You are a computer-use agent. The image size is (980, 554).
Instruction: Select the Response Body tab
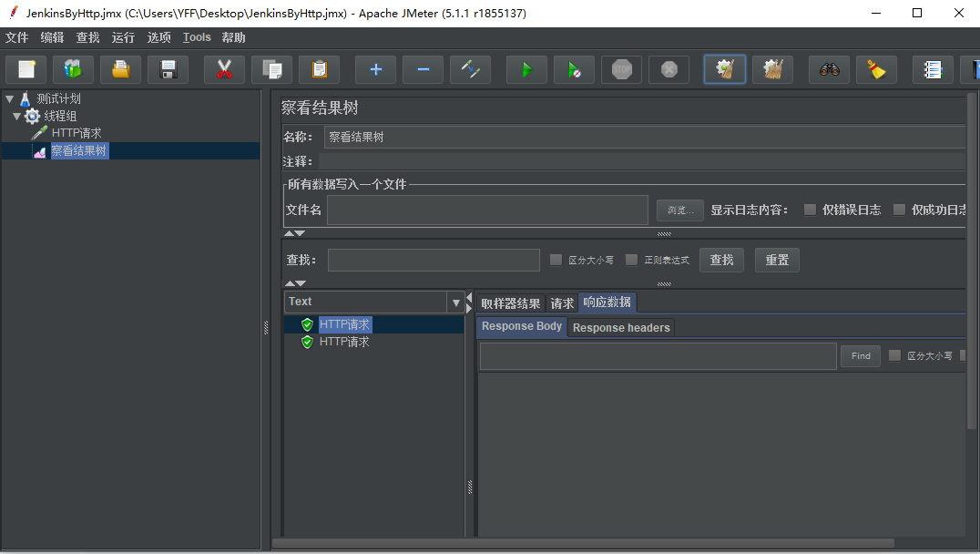coord(522,326)
